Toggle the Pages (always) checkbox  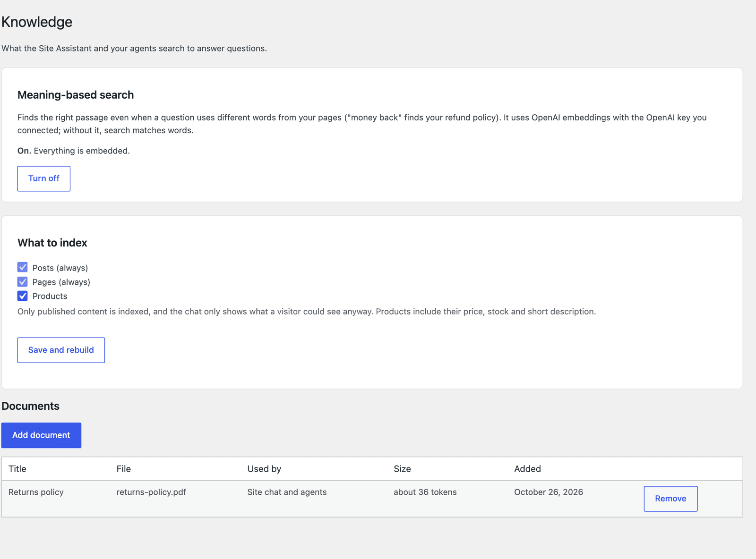click(x=23, y=282)
